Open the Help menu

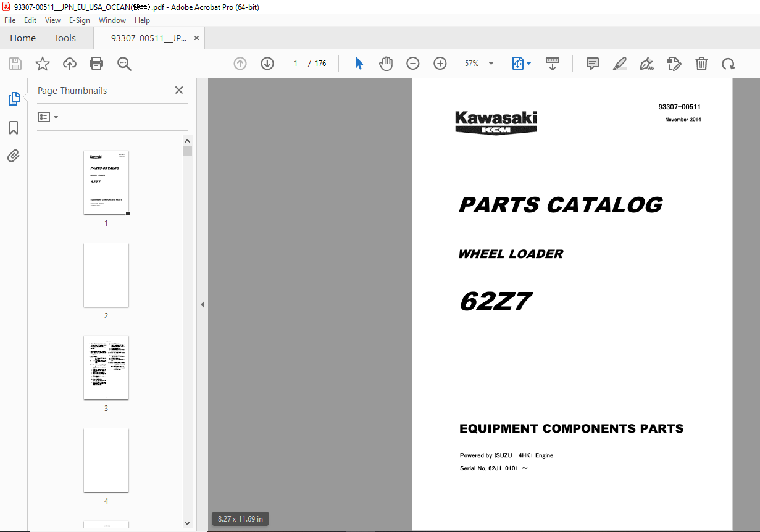click(143, 20)
